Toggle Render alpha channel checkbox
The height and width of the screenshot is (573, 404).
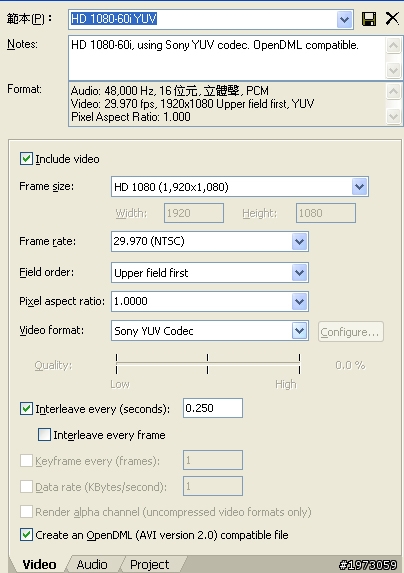[x=26, y=512]
